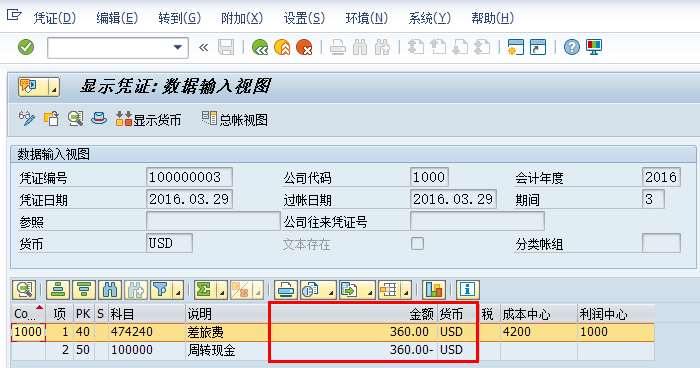Click the blue information icon in grid toolbar
700x368 pixels.
[x=467, y=290]
